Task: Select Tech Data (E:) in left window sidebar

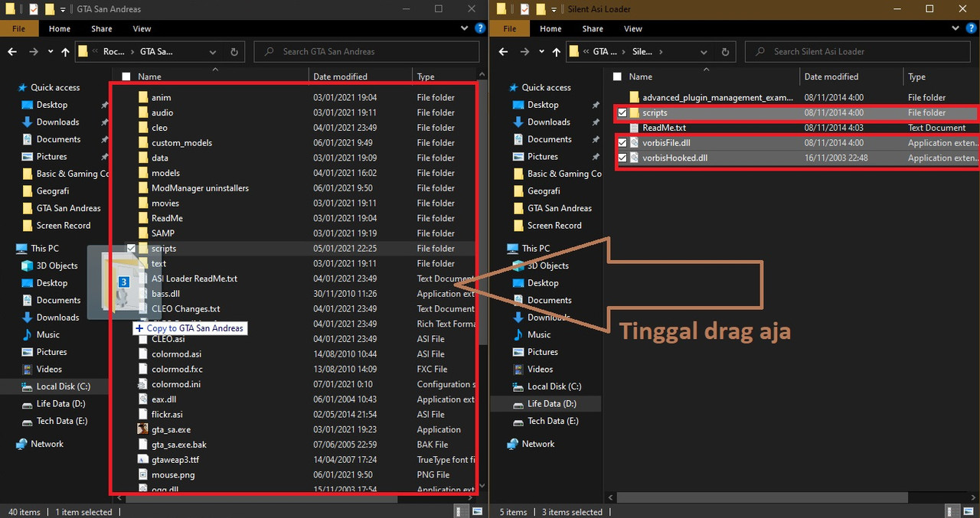Action: (x=61, y=422)
